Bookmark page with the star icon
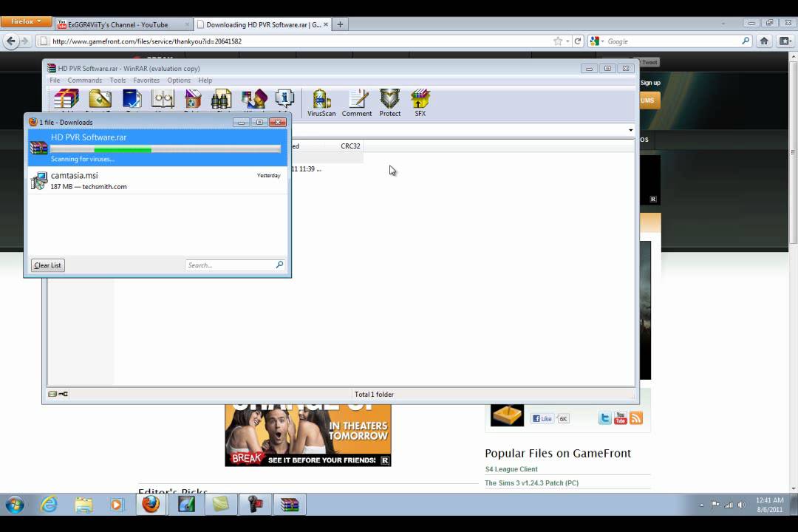798x532 pixels. [558, 41]
